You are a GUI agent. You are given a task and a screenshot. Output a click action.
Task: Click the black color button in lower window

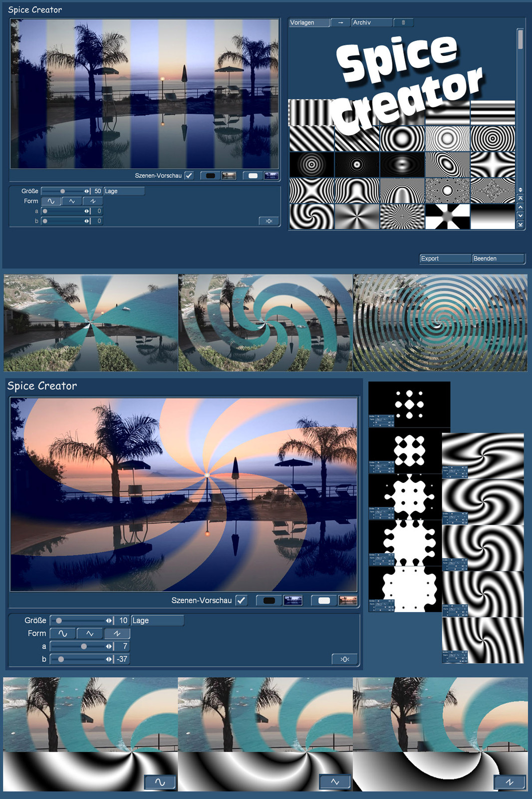269,600
